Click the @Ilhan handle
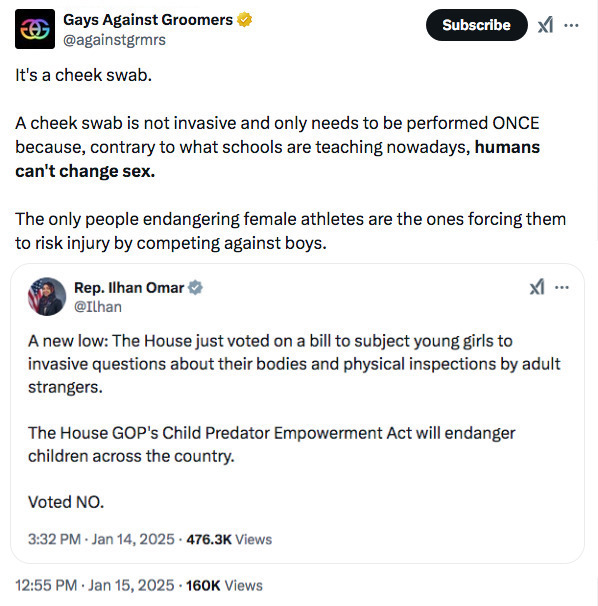 coord(98,307)
